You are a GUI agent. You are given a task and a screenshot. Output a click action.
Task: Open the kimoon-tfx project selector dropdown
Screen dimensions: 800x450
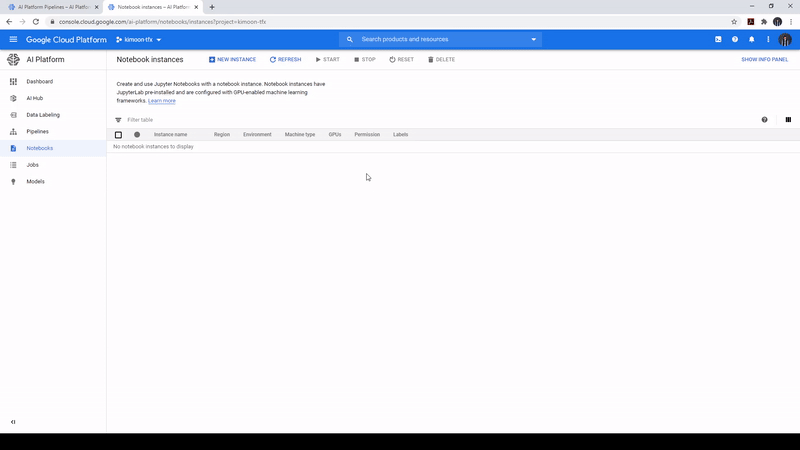139,39
